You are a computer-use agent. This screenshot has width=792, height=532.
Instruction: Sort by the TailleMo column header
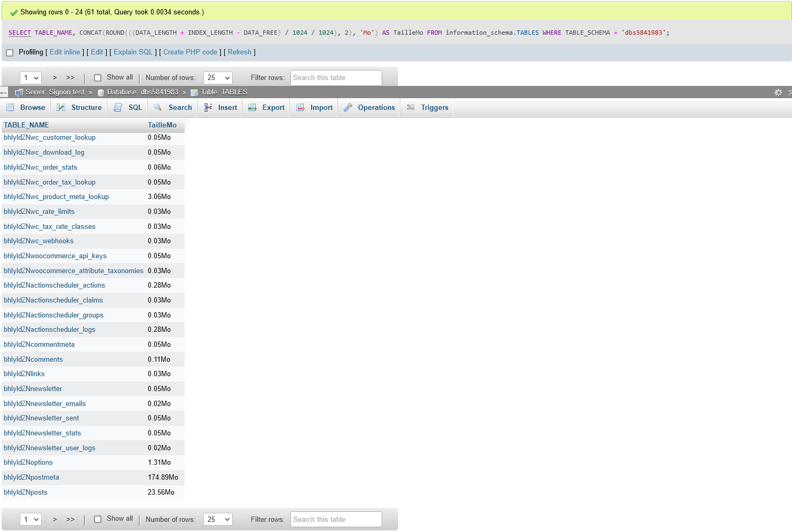coord(162,125)
